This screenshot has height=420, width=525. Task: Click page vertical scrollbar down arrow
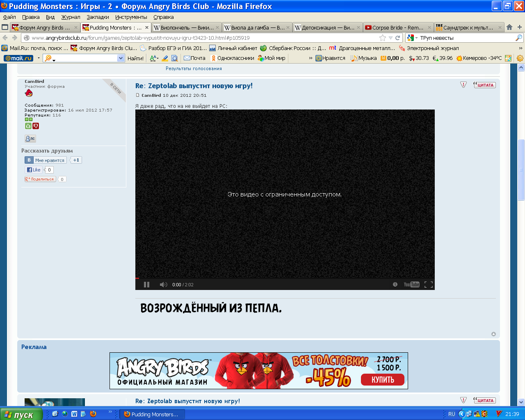(x=521, y=402)
